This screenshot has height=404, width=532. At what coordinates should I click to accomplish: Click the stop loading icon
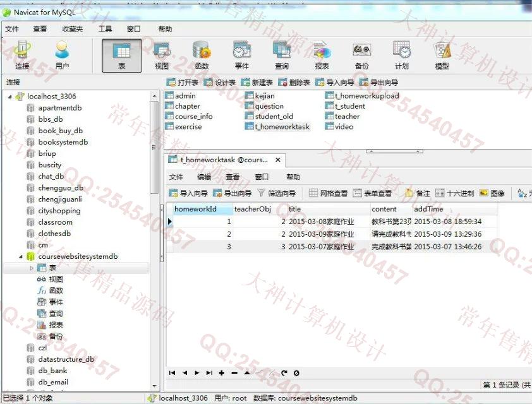click(x=296, y=373)
